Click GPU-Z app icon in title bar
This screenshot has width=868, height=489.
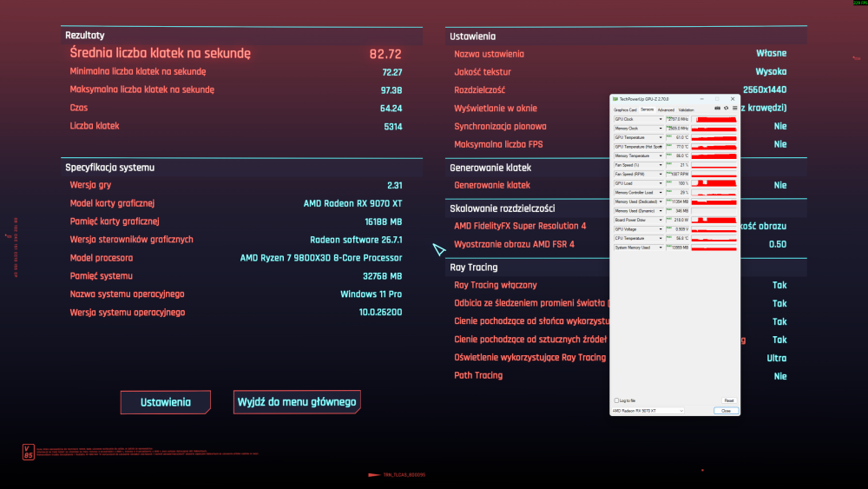[615, 99]
